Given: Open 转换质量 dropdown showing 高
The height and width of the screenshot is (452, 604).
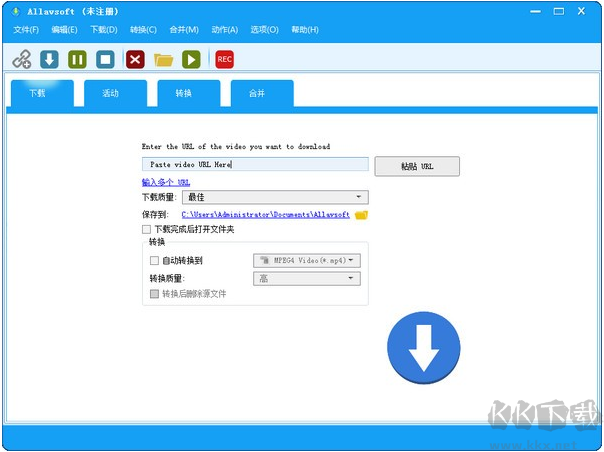Looking at the screenshot, I should (307, 279).
